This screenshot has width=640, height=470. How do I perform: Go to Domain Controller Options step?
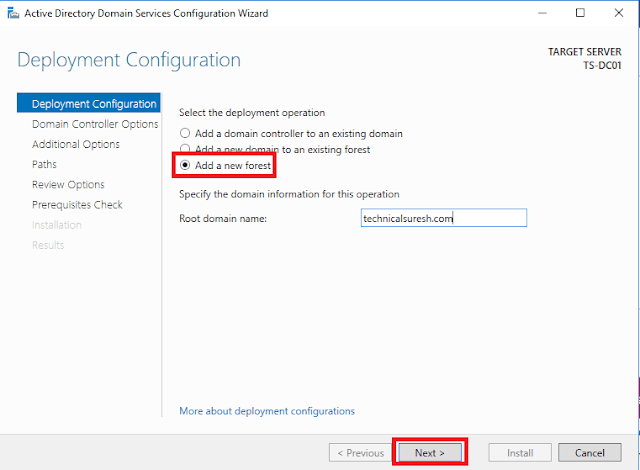pos(94,124)
